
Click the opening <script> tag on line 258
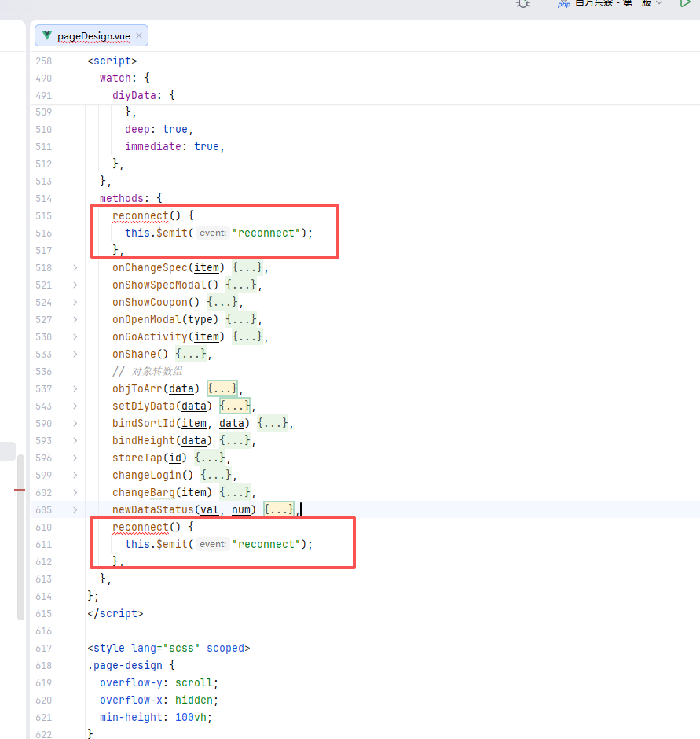(x=112, y=61)
